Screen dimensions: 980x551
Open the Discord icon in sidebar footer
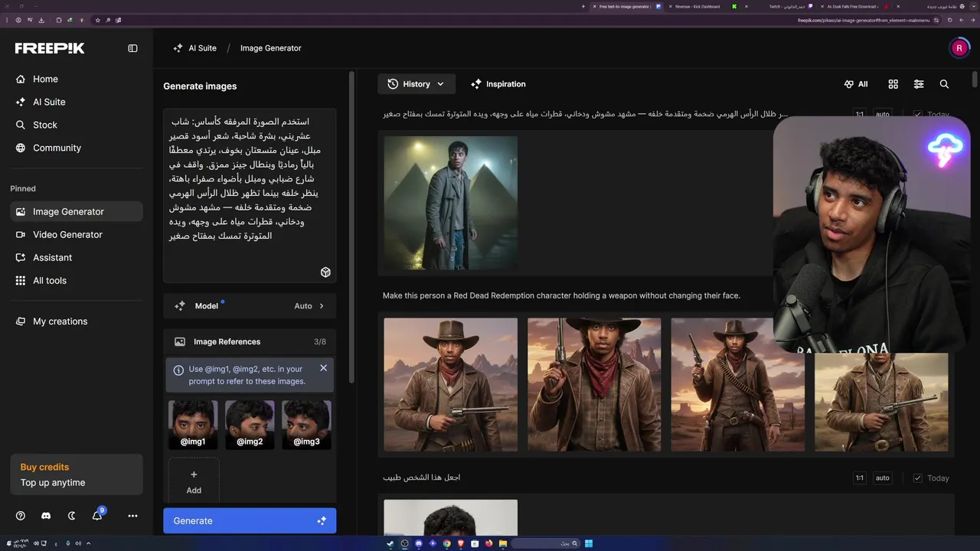[46, 516]
